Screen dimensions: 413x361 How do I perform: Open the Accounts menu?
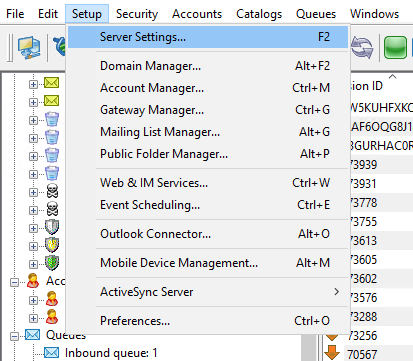(x=197, y=14)
